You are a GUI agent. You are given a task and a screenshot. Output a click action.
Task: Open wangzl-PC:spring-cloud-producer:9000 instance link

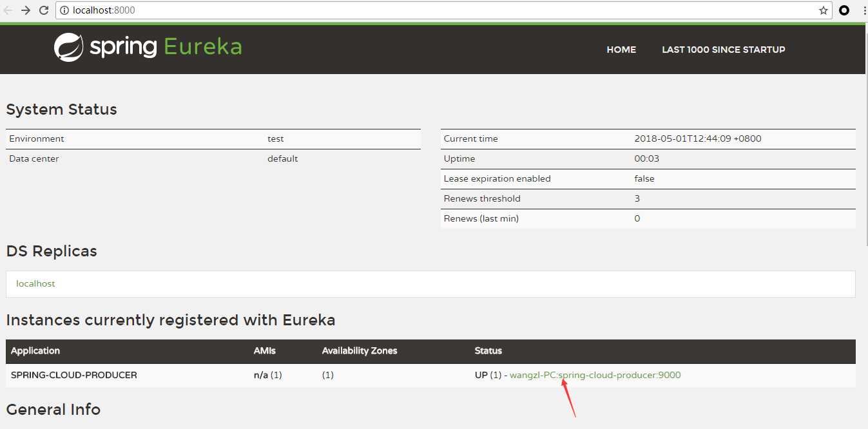coord(595,375)
